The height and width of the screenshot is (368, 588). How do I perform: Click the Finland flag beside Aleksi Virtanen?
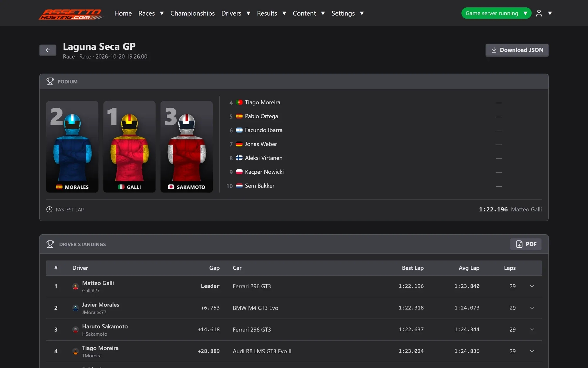point(239,158)
